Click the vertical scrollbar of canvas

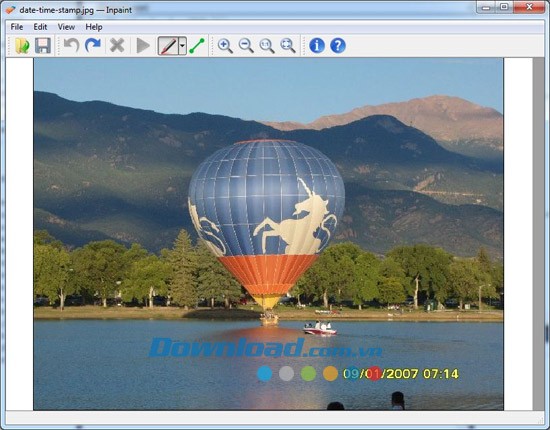click(539, 234)
